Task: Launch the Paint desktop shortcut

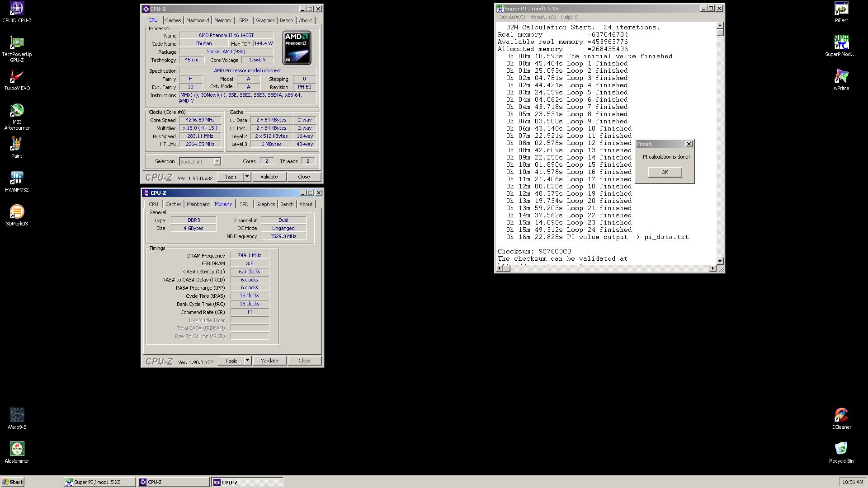Action: 17,148
